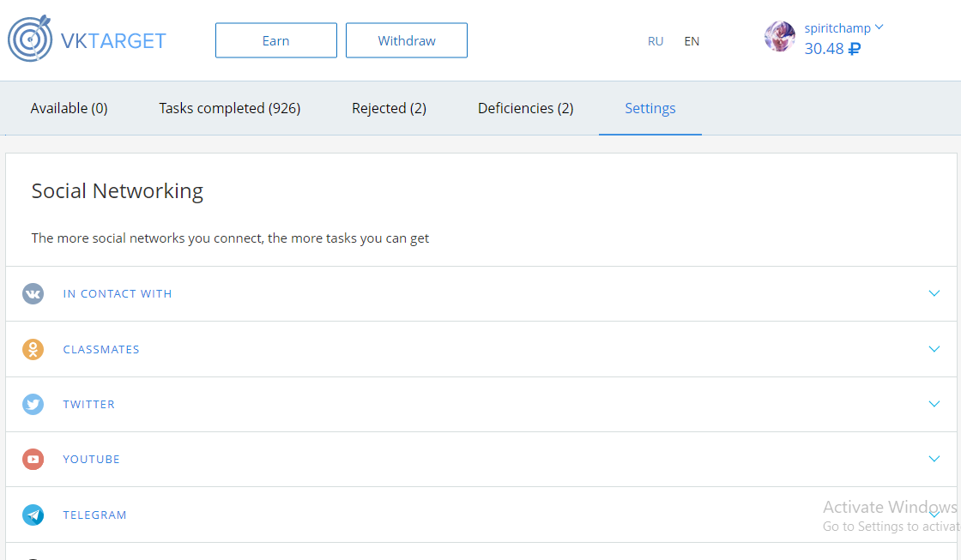The width and height of the screenshot is (961, 560).
Task: Click the Telegram paper plane icon
Action: tap(33, 515)
